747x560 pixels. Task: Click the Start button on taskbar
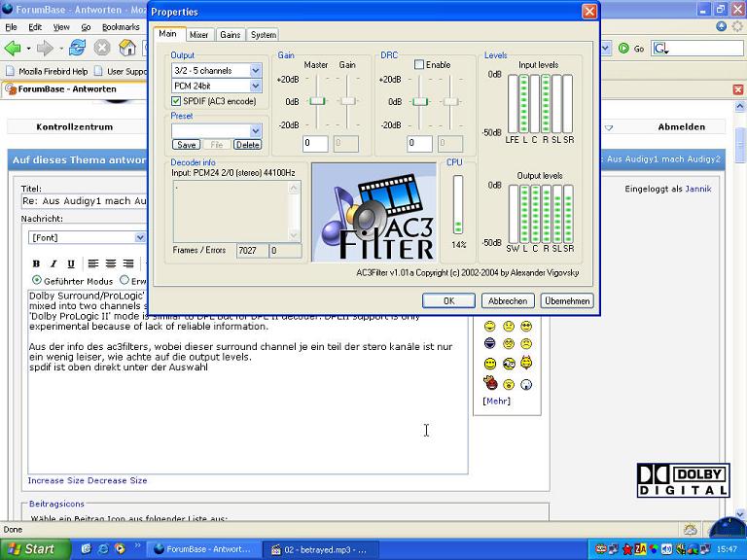tap(35, 549)
